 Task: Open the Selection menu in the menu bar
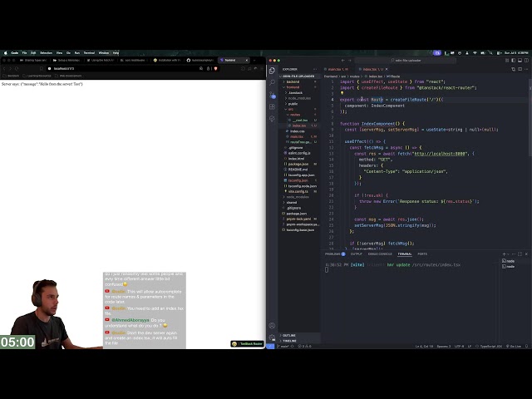(x=47, y=53)
